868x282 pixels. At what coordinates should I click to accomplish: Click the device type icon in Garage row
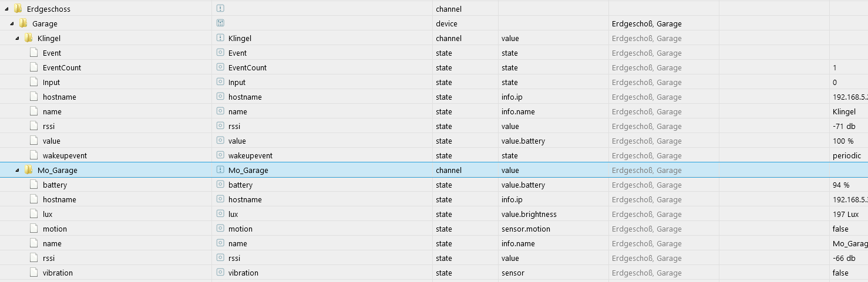pos(220,23)
